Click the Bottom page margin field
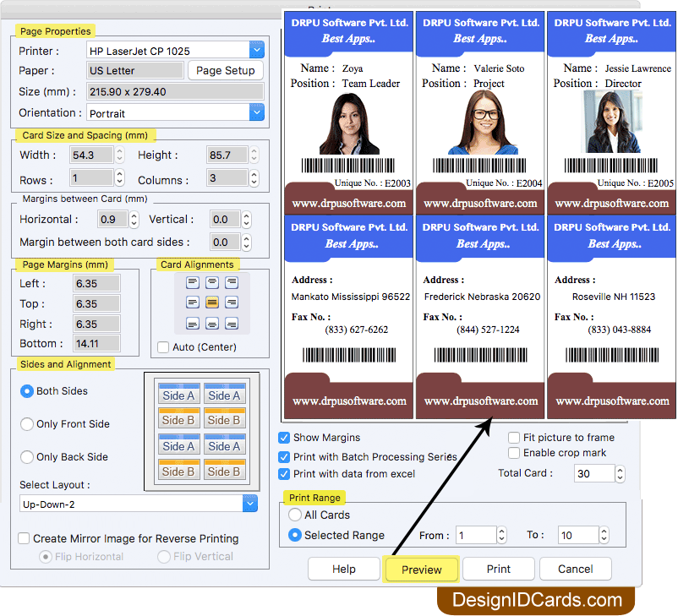 click(96, 344)
